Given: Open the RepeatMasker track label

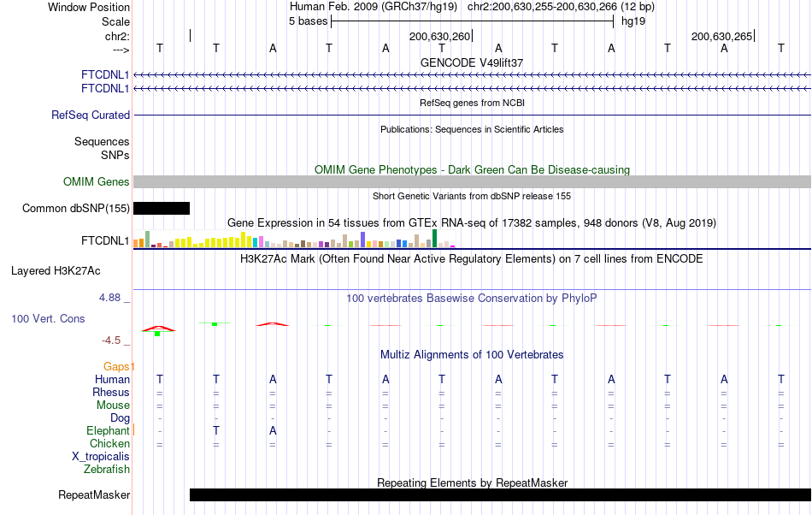Looking at the screenshot, I should [94, 494].
